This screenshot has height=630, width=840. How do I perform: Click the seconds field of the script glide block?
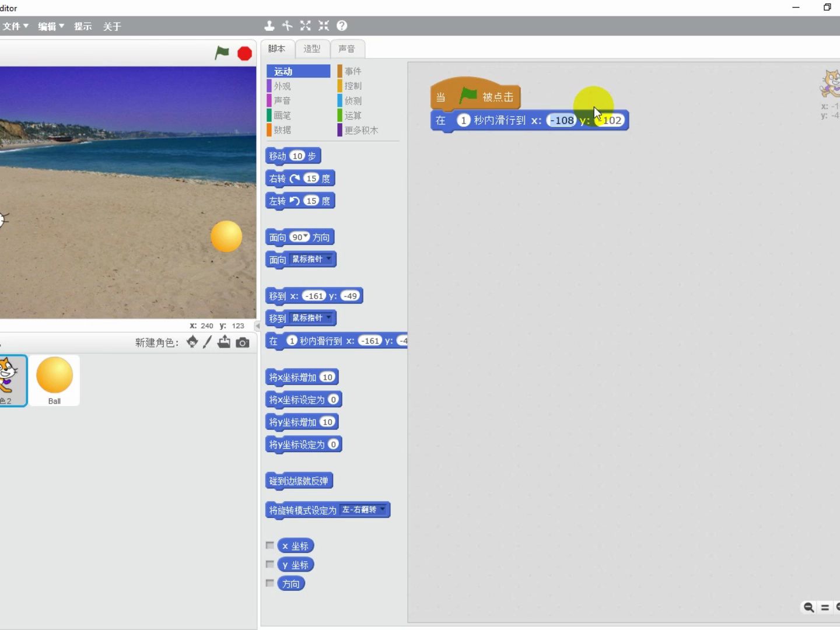464,120
